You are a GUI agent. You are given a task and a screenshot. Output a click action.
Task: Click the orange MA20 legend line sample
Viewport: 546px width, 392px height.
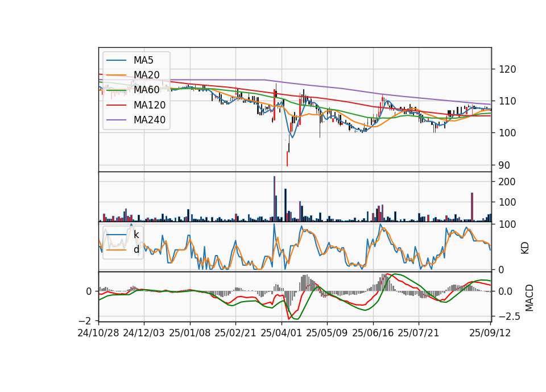pyautogui.click(x=116, y=75)
